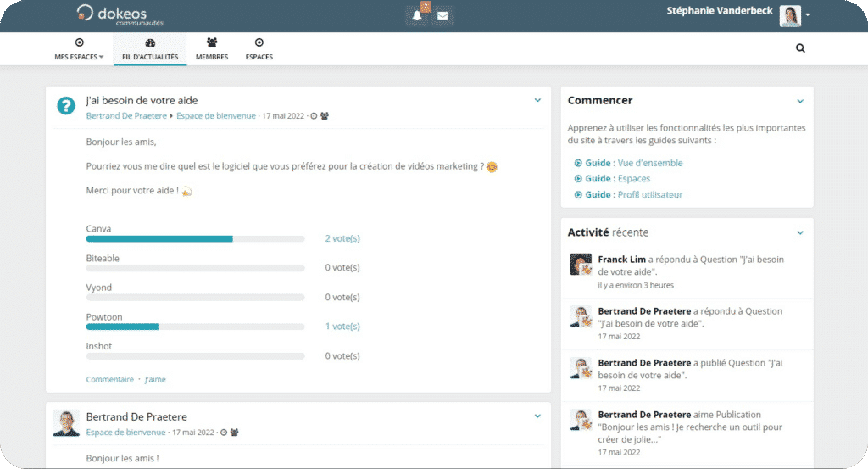Viewport: 868px width, 469px height.
Task: Switch to Fil d'actualités tab
Action: (x=150, y=49)
